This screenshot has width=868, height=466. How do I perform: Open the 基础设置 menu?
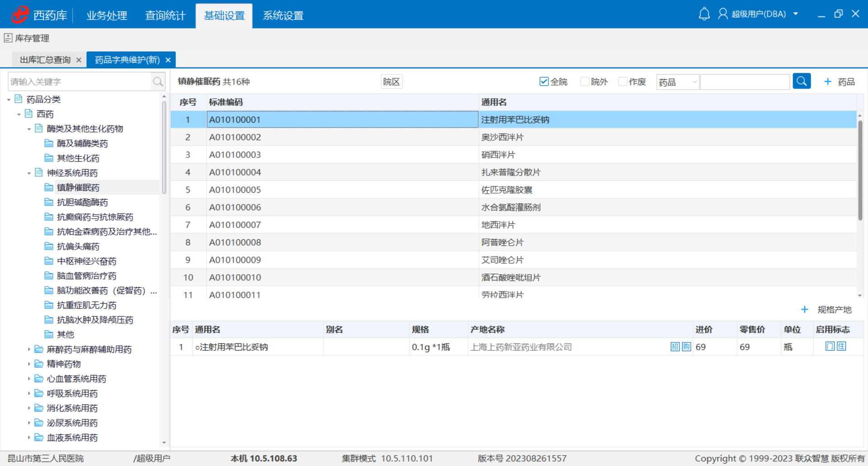pos(224,15)
